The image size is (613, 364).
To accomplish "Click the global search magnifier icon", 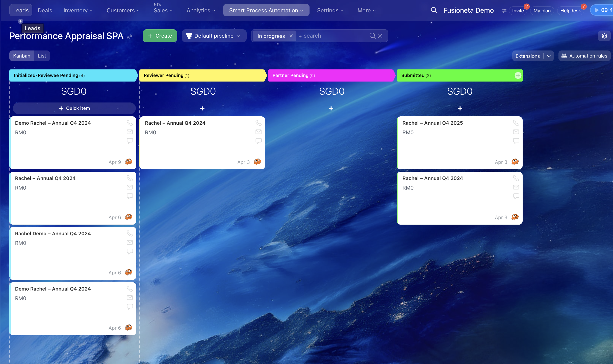I will pyautogui.click(x=434, y=10).
